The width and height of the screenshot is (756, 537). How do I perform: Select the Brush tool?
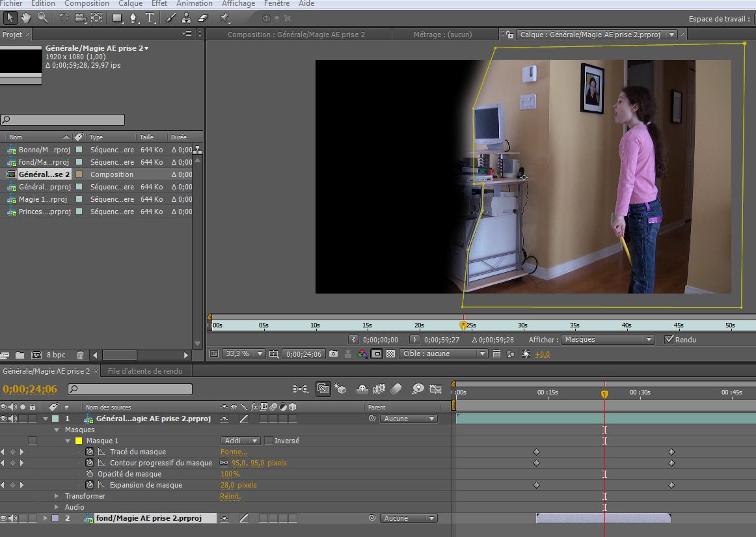point(170,18)
